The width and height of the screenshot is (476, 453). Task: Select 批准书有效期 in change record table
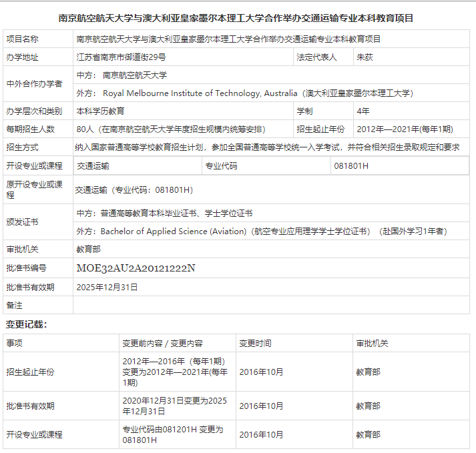[30, 406]
